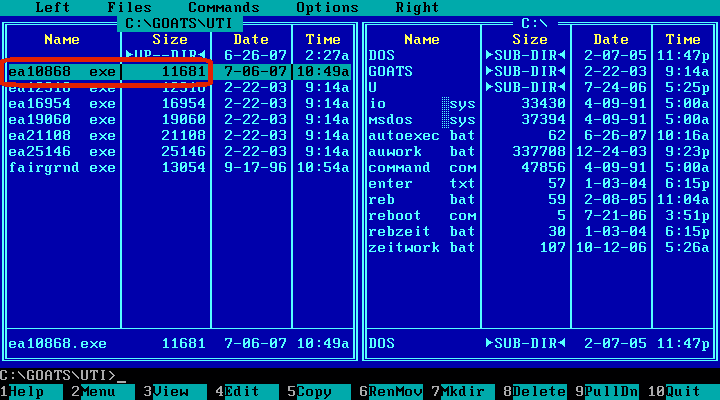Click the C:\ path title of right panel
720x400 pixels.
[x=534, y=23]
